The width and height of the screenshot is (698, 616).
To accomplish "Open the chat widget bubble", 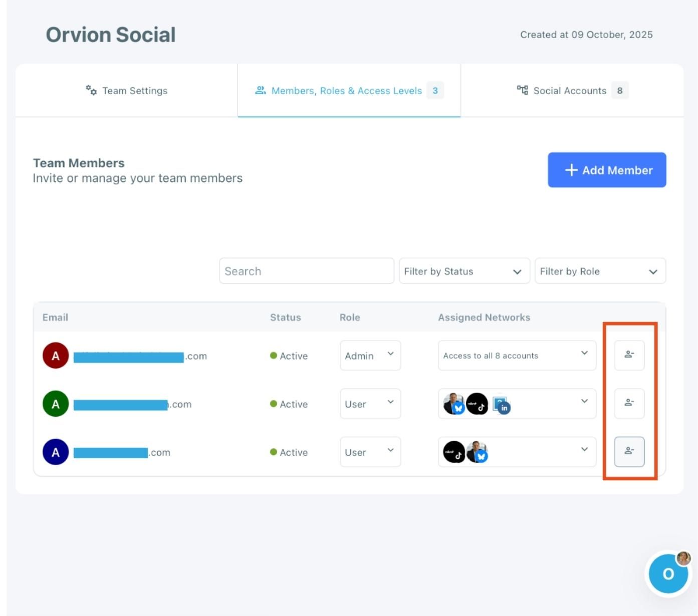I will [668, 573].
